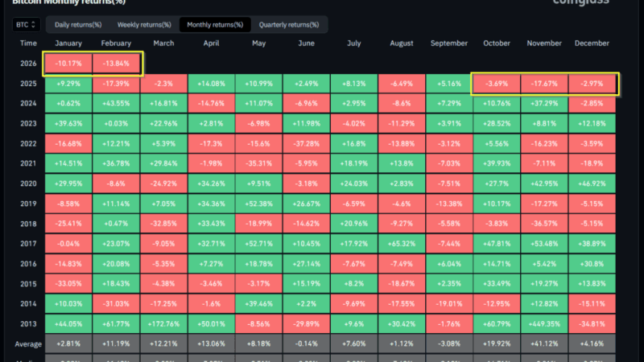The width and height of the screenshot is (644, 362).
Task: Select the Monthly returns(%) tab
Action: (215, 25)
